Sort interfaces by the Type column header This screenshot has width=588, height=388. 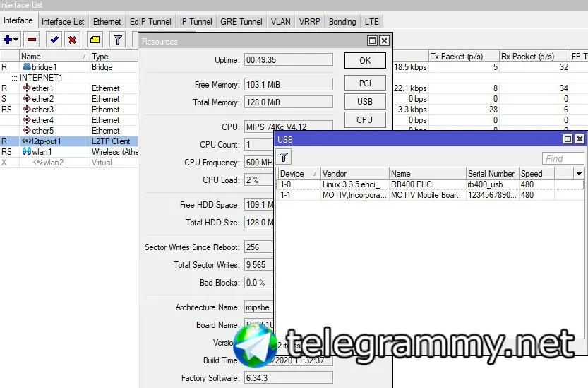[114, 57]
